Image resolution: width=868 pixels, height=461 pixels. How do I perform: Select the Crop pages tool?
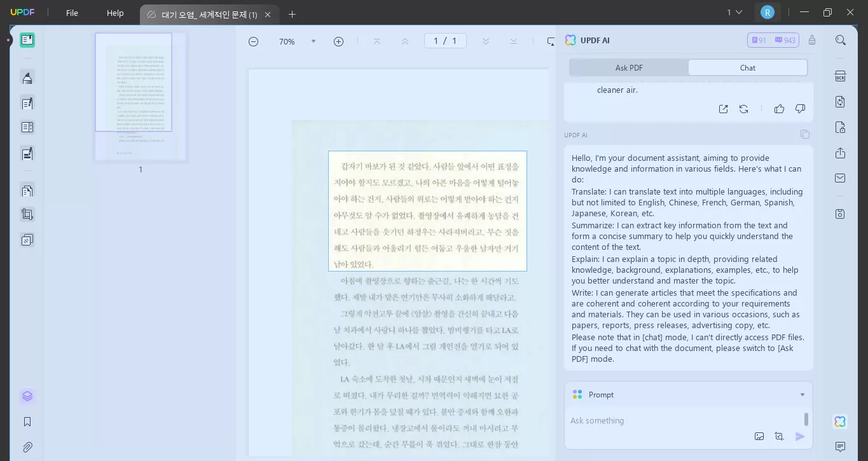coord(27,214)
